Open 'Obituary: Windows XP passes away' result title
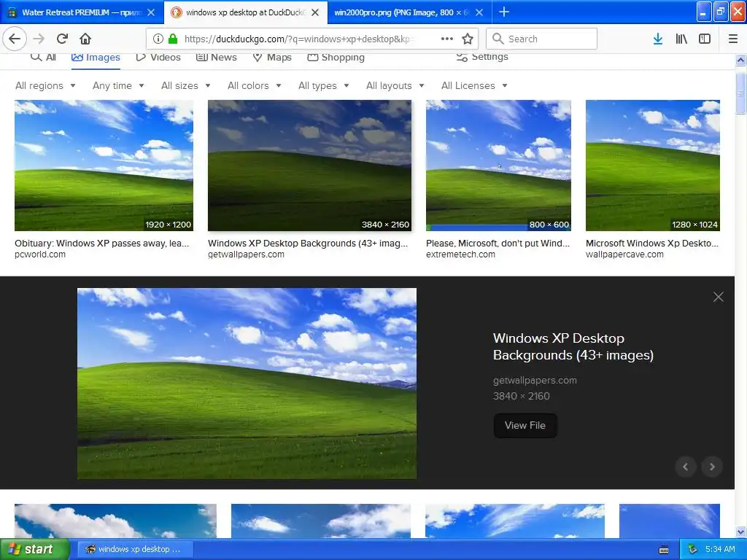Screen dimensions: 747x560 pos(102,244)
